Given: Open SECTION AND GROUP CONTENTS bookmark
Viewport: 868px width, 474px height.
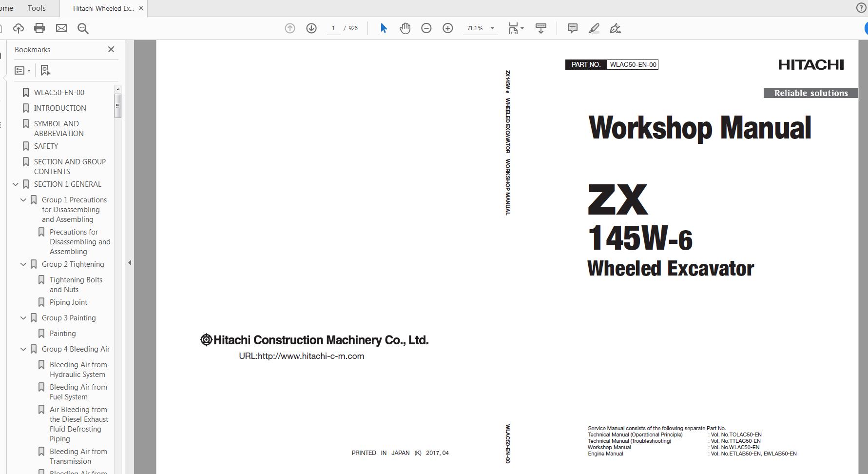Looking at the screenshot, I should 70,166.
